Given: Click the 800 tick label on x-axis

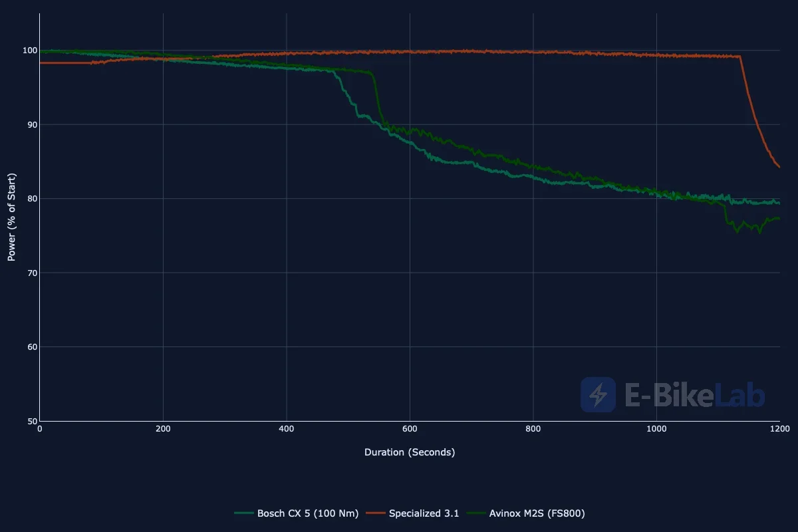Looking at the screenshot, I should 533,429.
